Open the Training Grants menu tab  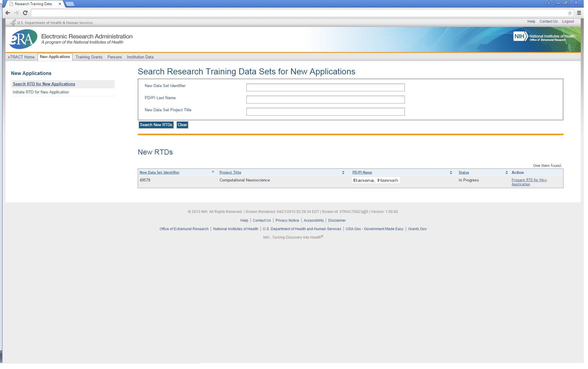click(89, 57)
